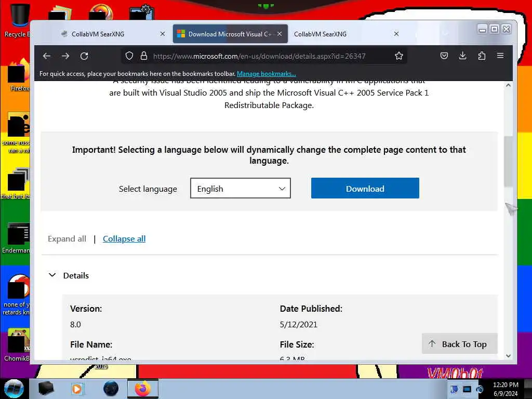532x399 pixels.
Task: Click the vertical scrollbar thumb
Action: pyautogui.click(x=508, y=161)
